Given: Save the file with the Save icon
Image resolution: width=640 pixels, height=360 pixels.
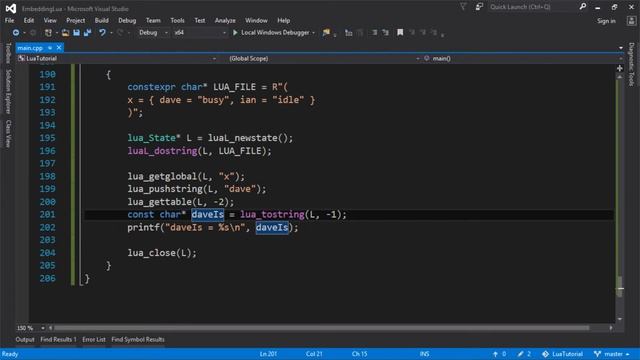Looking at the screenshot, I should click(76, 33).
